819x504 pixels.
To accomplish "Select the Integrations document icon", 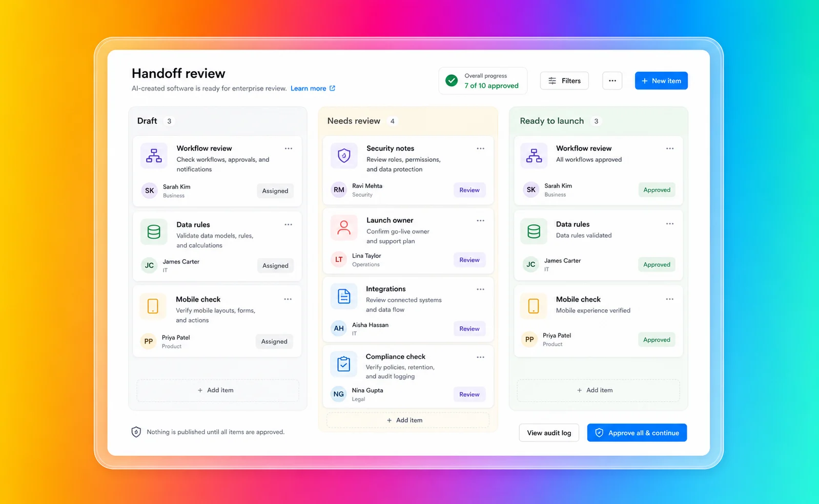I will pos(344,296).
